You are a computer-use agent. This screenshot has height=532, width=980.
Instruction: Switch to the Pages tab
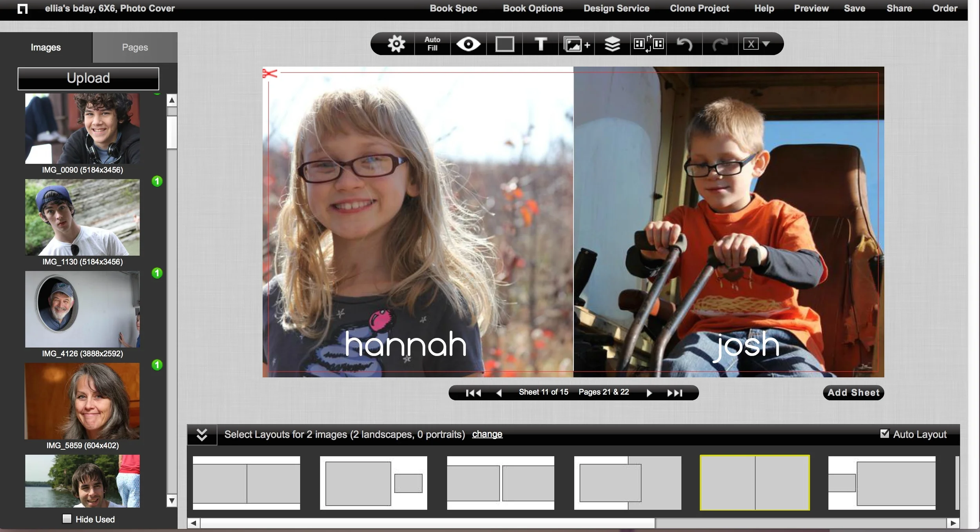click(135, 47)
